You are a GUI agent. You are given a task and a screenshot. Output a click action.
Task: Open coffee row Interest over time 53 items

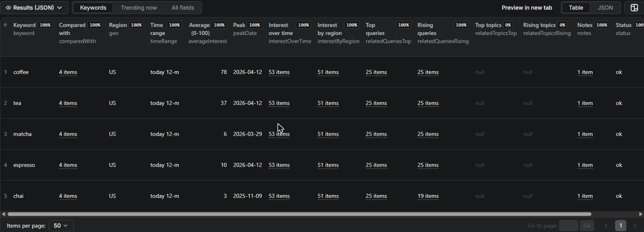point(279,72)
